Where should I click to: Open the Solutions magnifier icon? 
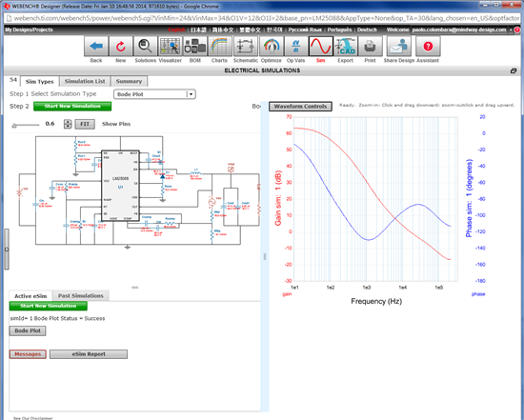click(x=146, y=47)
